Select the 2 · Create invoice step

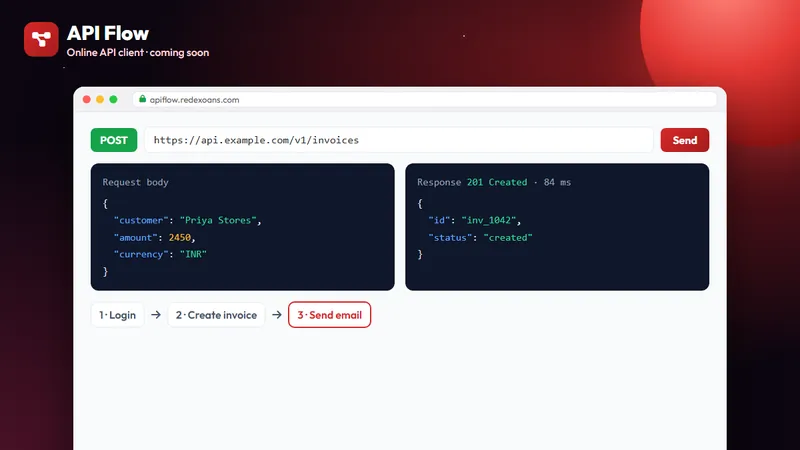point(216,315)
